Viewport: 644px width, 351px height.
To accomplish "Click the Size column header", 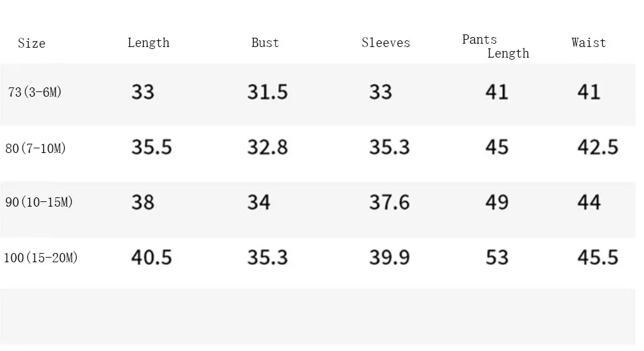I will click(32, 43).
